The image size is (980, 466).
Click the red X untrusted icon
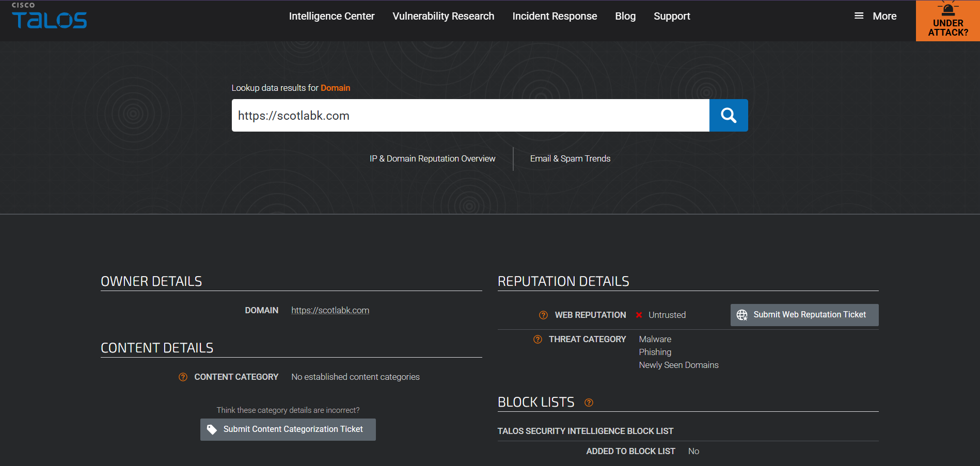point(639,315)
